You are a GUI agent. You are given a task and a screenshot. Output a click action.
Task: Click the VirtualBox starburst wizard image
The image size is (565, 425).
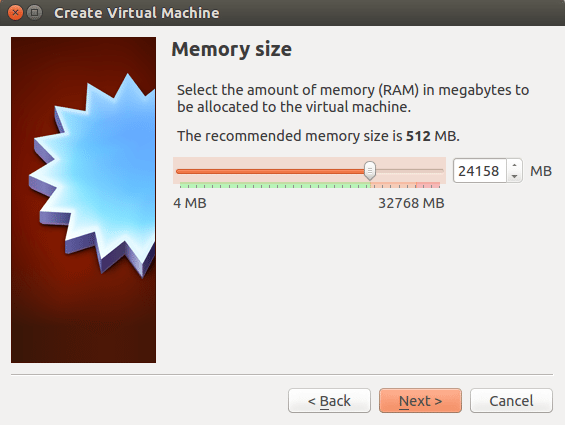pyautogui.click(x=84, y=200)
